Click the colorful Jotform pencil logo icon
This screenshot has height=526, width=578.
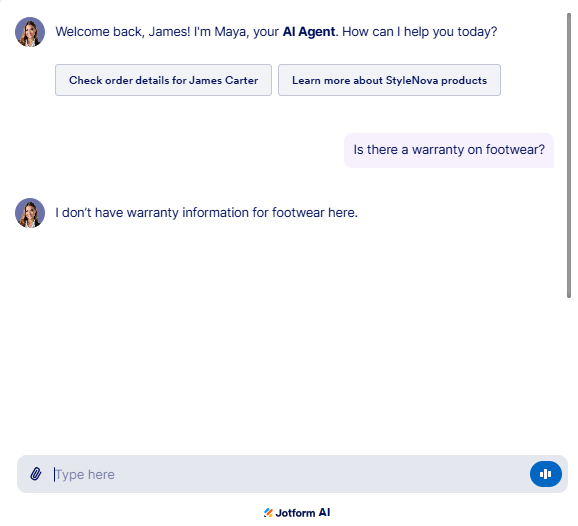(x=268, y=513)
